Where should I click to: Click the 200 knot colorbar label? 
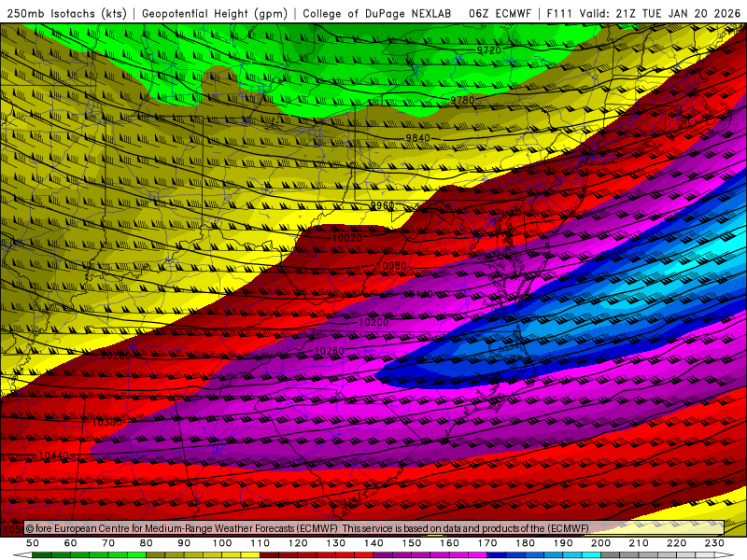pos(600,543)
